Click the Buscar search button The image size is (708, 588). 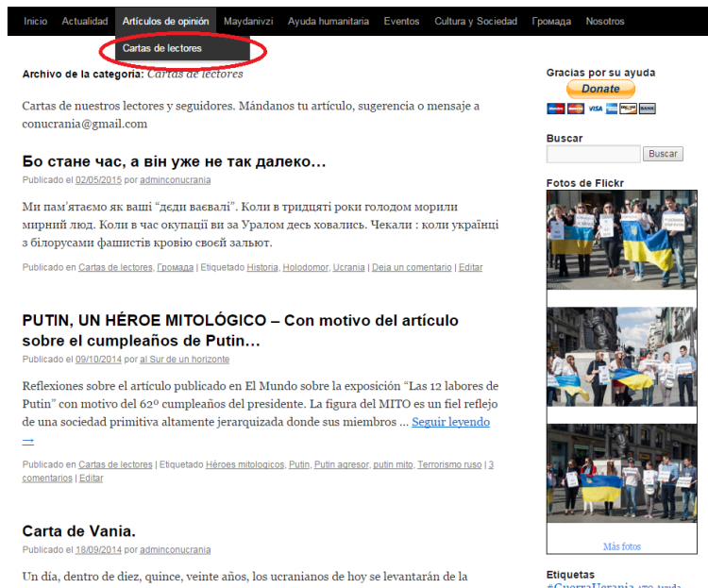point(663,154)
